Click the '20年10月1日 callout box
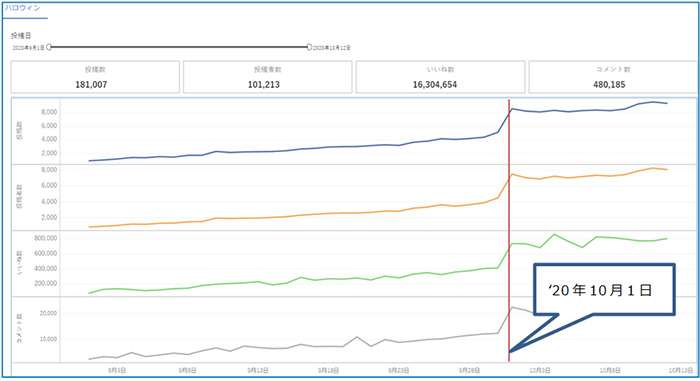 (x=604, y=290)
